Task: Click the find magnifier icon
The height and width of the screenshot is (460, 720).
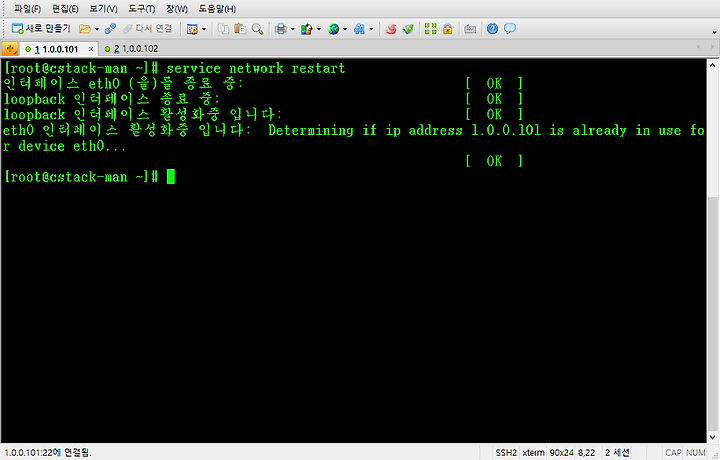Action: (258, 29)
